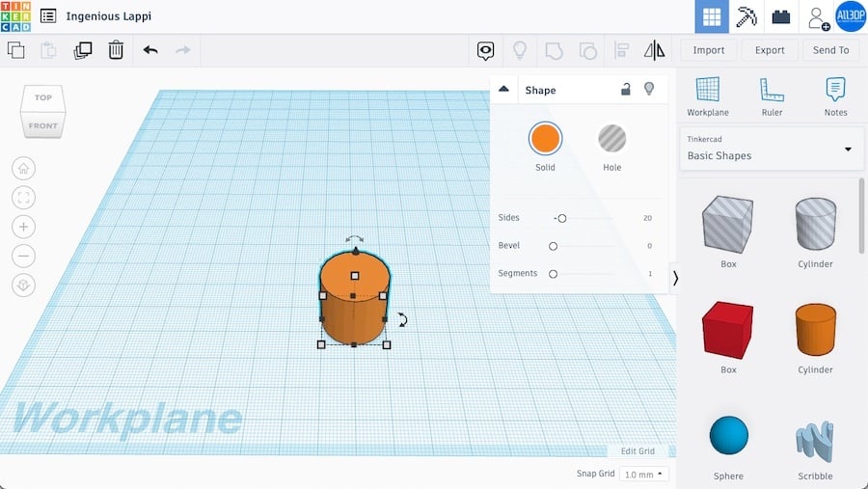Collapse the Shape inspector panel
The width and height of the screenshot is (868, 489).
(x=503, y=90)
